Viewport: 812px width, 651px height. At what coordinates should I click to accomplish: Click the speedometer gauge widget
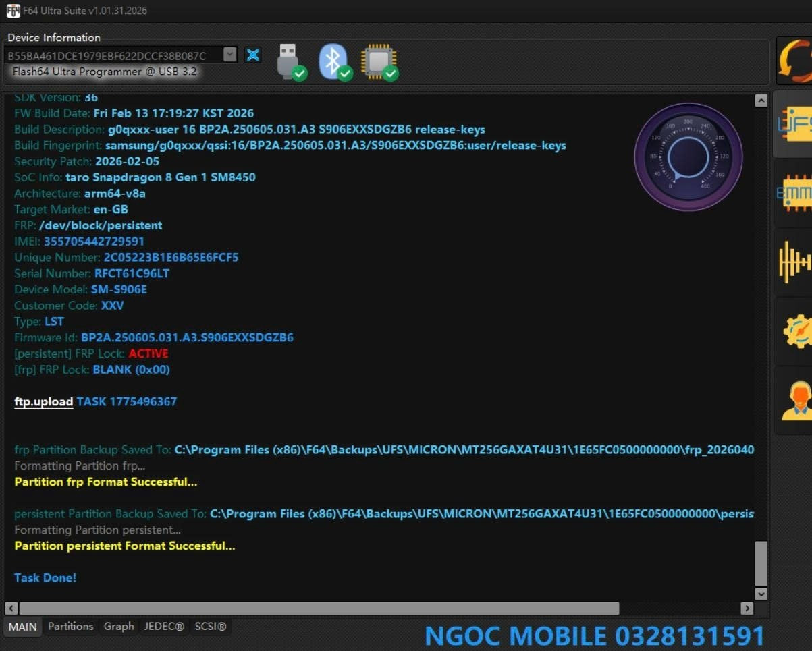pyautogui.click(x=688, y=157)
